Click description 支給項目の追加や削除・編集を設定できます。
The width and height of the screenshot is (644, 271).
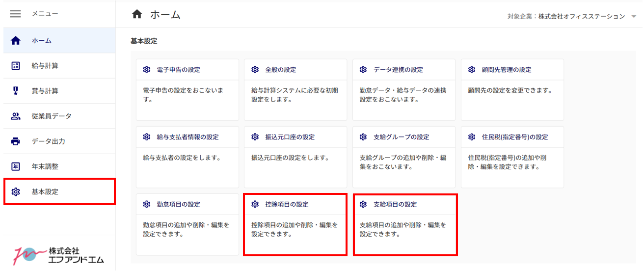point(403,229)
